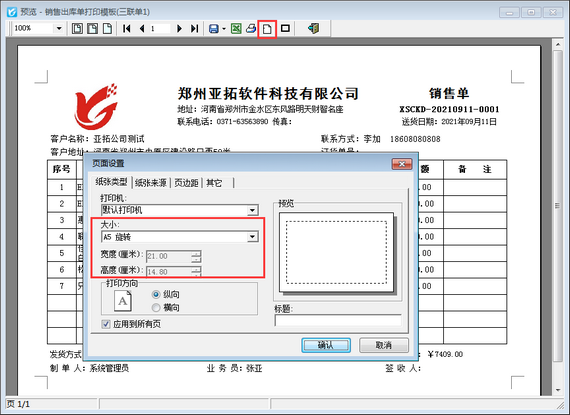
Task: Click the green Excel export icon
Action: pyautogui.click(x=236, y=28)
